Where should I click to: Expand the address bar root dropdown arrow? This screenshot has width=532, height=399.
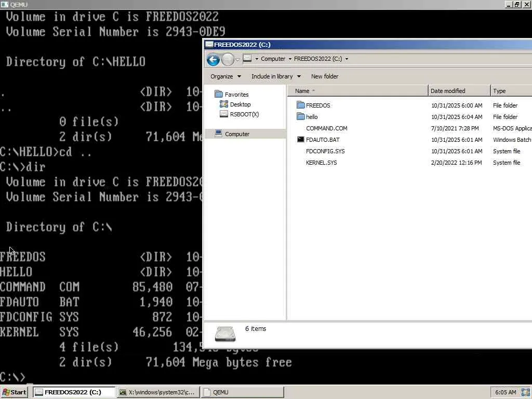click(x=257, y=59)
